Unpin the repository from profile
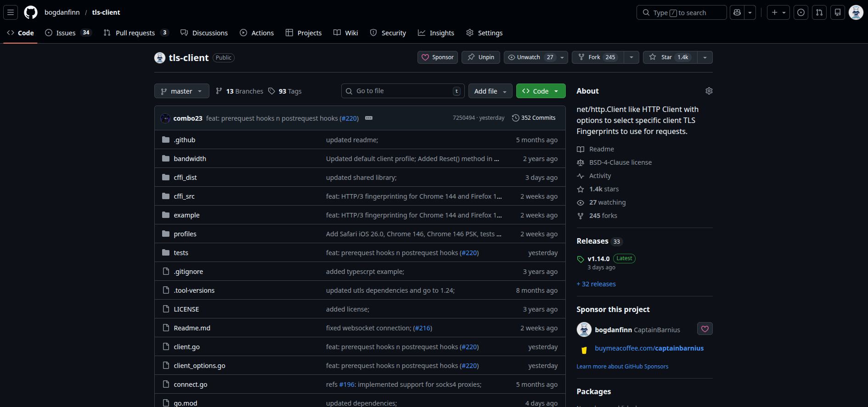Image resolution: width=868 pixels, height=407 pixels. [481, 57]
